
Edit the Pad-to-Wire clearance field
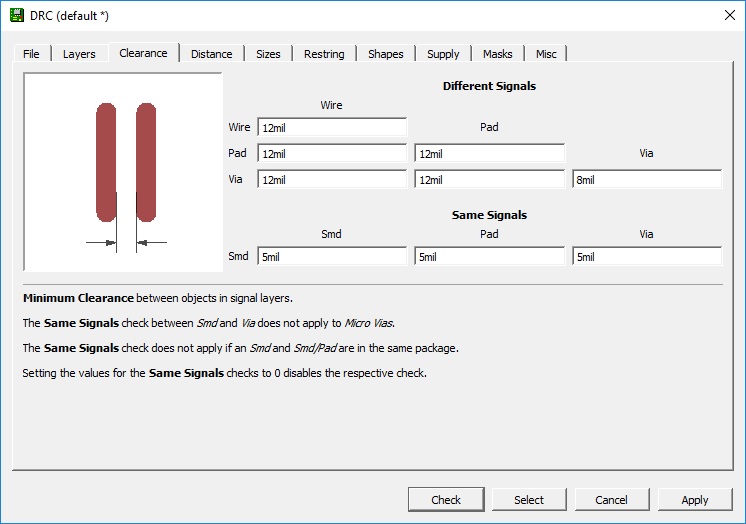332,154
